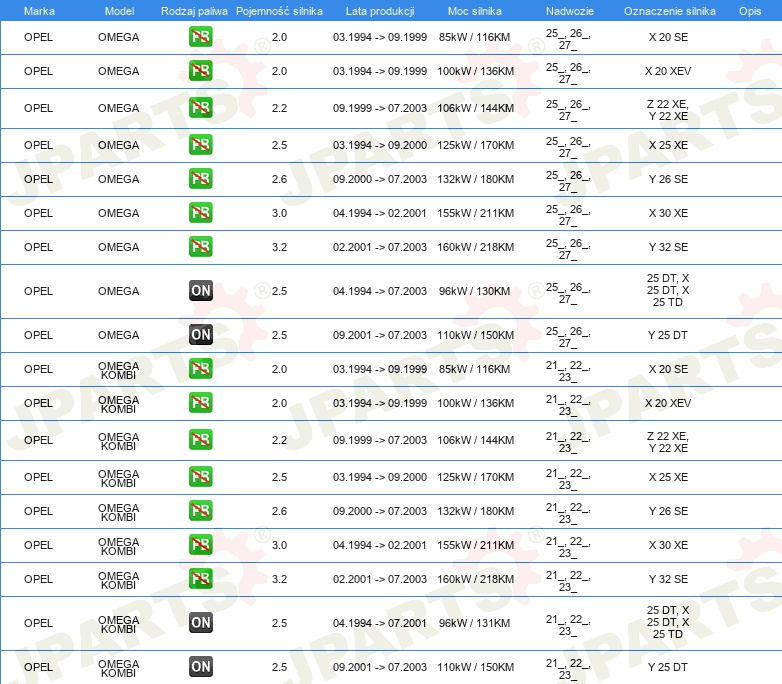Click the Lata produkcji column header

click(x=380, y=11)
